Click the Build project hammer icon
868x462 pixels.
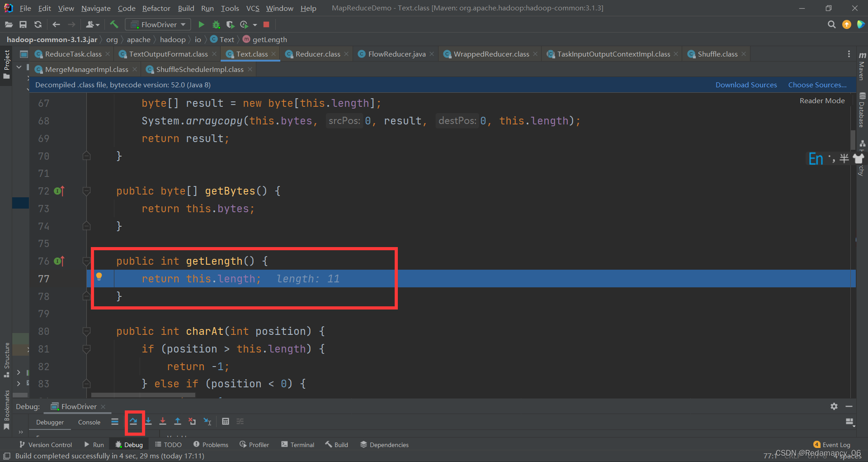tap(114, 24)
